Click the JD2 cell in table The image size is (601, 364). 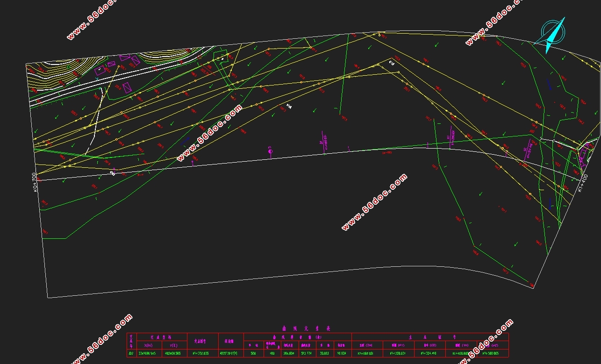click(131, 354)
